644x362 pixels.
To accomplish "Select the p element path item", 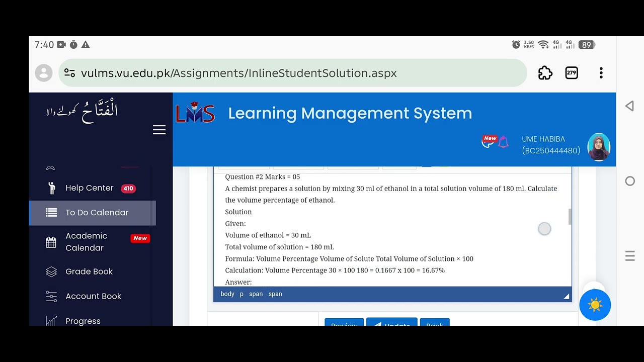I will pos(242,294).
